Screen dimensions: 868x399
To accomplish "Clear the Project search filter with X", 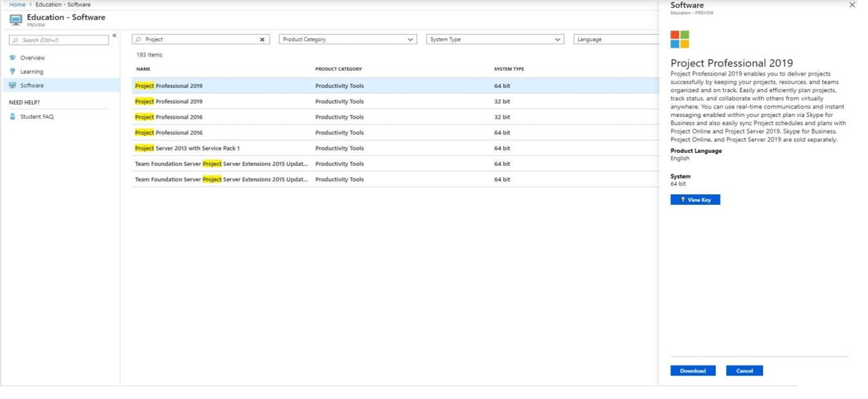I will (x=262, y=39).
